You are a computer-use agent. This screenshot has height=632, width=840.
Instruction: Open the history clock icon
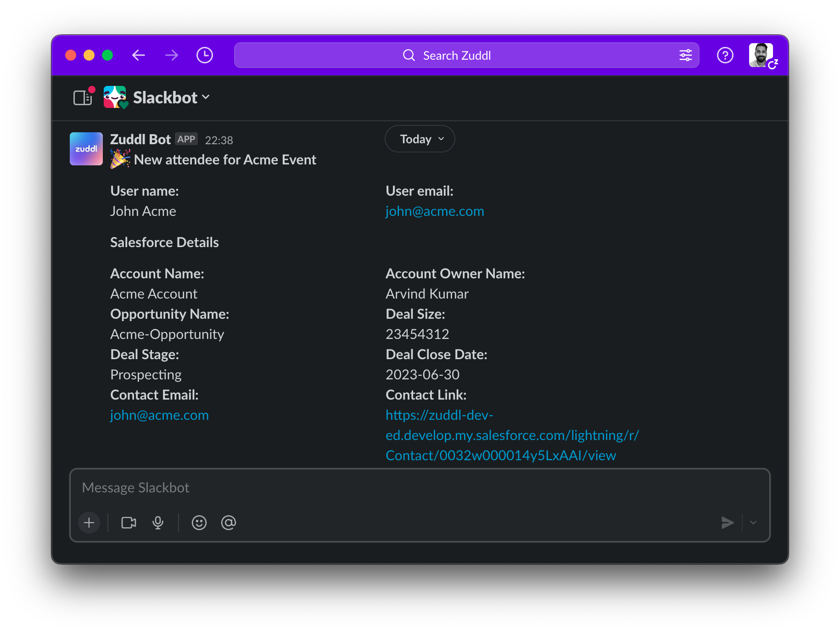click(205, 56)
